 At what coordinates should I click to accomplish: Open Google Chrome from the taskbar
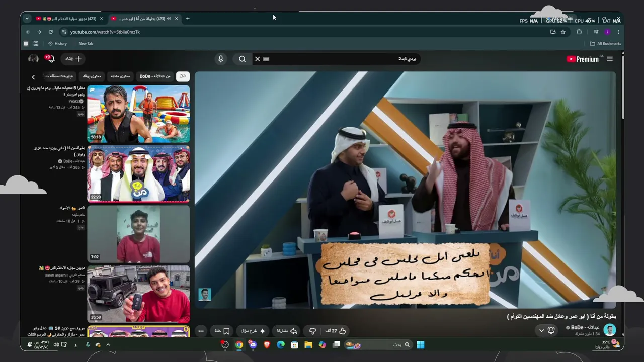point(239,345)
